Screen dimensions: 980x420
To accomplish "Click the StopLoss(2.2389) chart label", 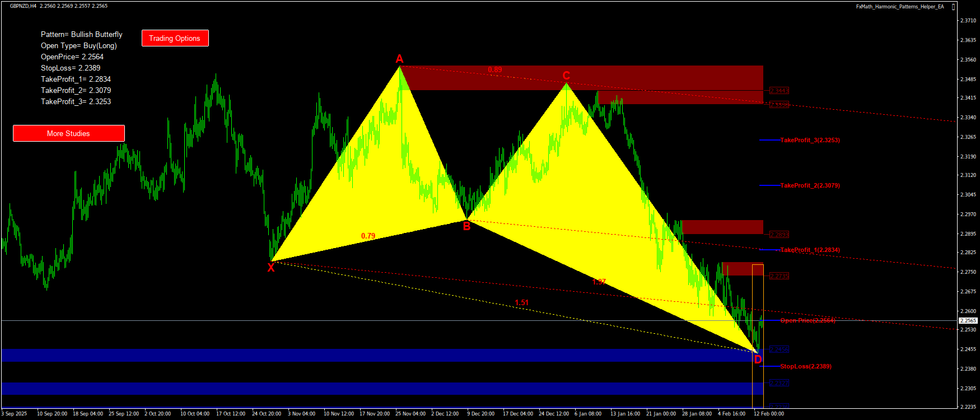I will coord(805,366).
